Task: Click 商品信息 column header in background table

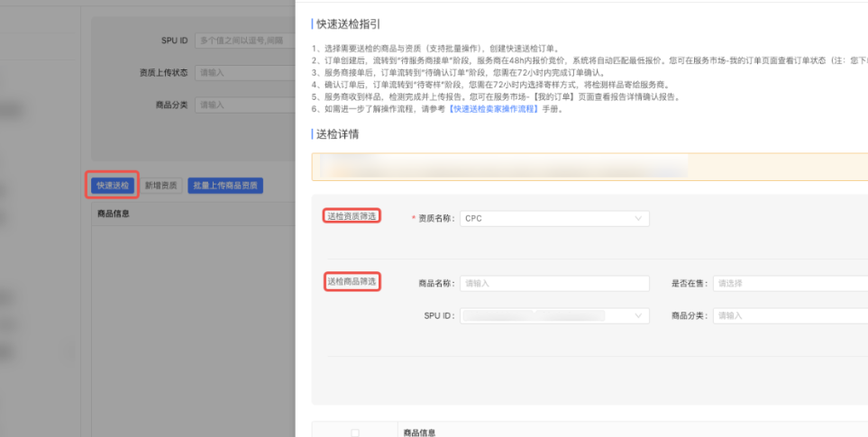Action: pyautogui.click(x=113, y=214)
